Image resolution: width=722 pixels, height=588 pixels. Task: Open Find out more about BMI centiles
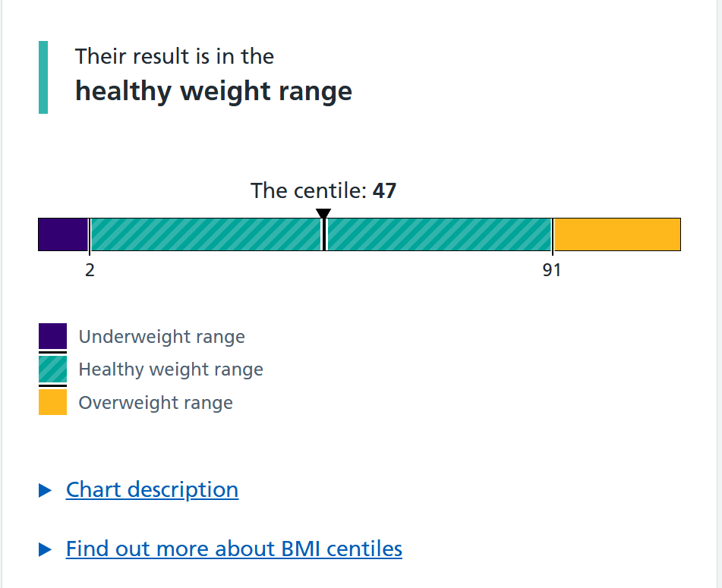(x=234, y=549)
